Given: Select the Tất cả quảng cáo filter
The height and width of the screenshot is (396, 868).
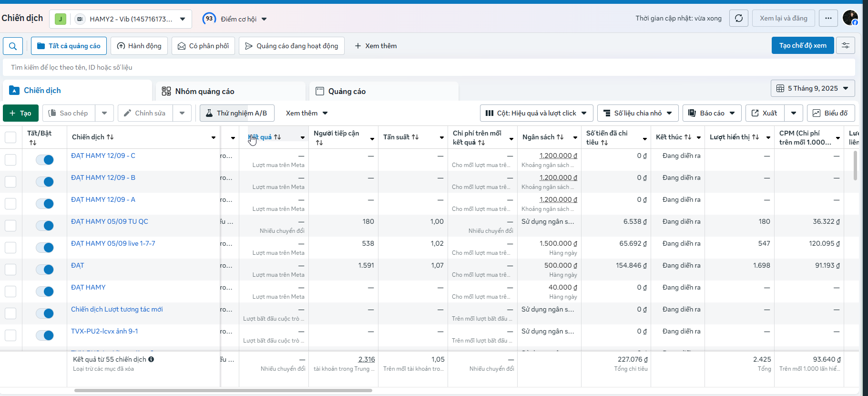Looking at the screenshot, I should point(69,46).
